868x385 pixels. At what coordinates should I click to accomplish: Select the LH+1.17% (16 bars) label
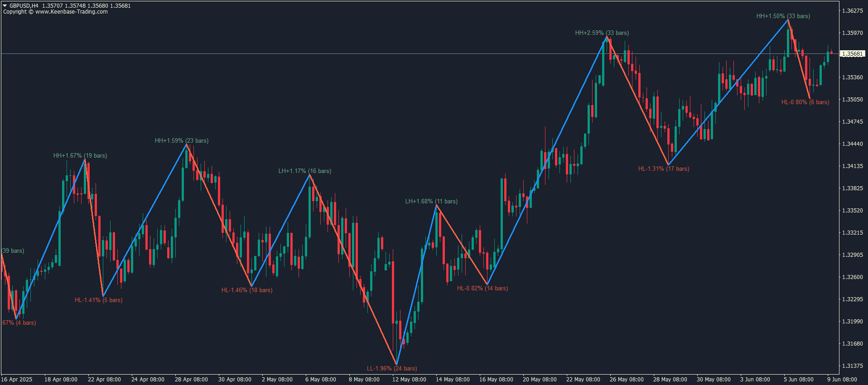tap(305, 171)
